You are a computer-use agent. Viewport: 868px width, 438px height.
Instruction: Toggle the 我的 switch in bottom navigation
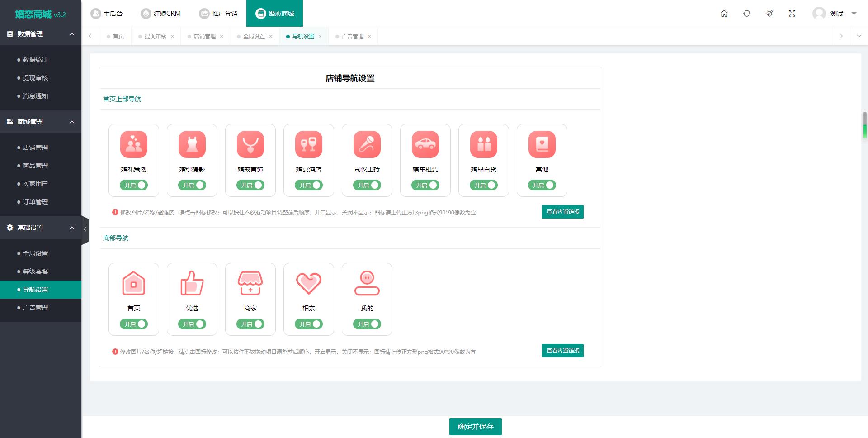[x=367, y=324]
